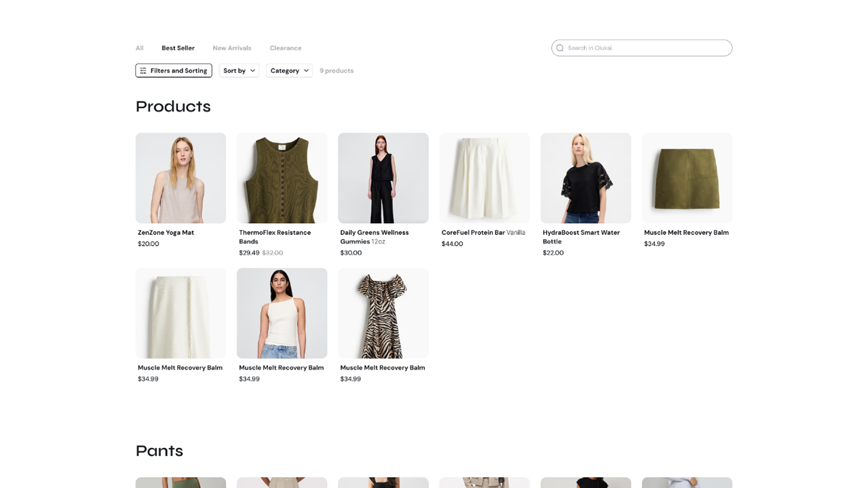Click ThermoFlex Resistance Bands title
The width and height of the screenshot is (868, 488).
[275, 237]
